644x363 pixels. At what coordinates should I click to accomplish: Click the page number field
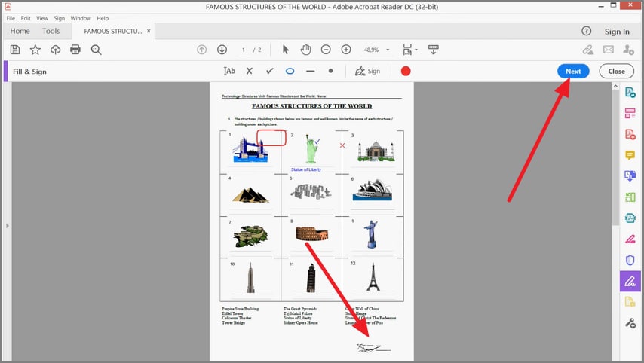pyautogui.click(x=244, y=50)
